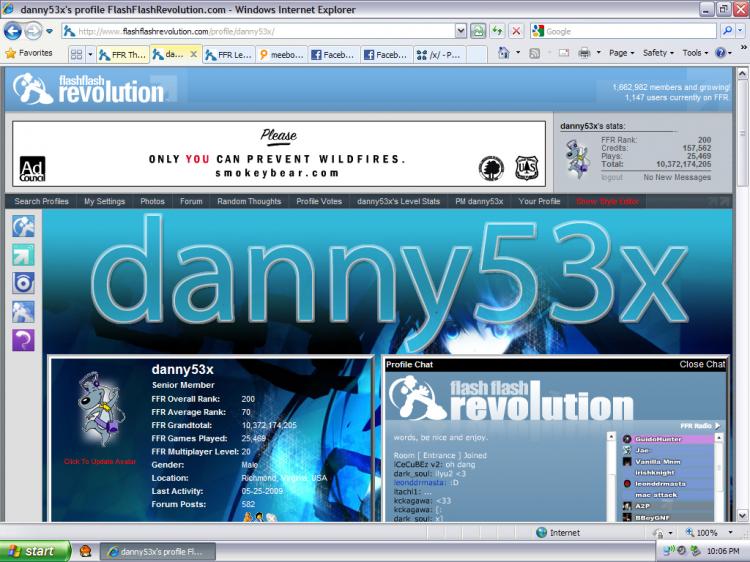Refresh the page with the green arrows
This screenshot has width=750, height=562.
(497, 32)
